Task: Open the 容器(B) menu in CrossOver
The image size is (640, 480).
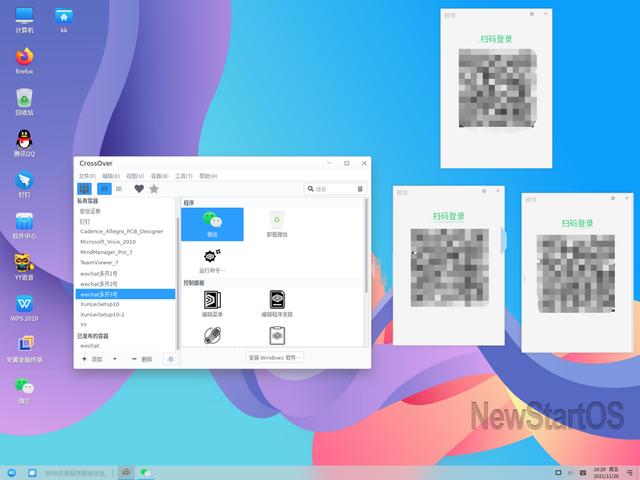Action: (x=159, y=176)
